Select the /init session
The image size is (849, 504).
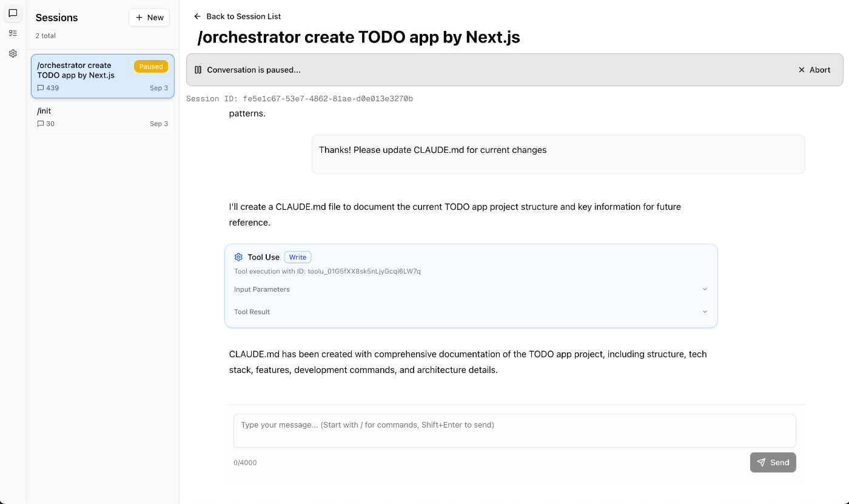click(102, 117)
